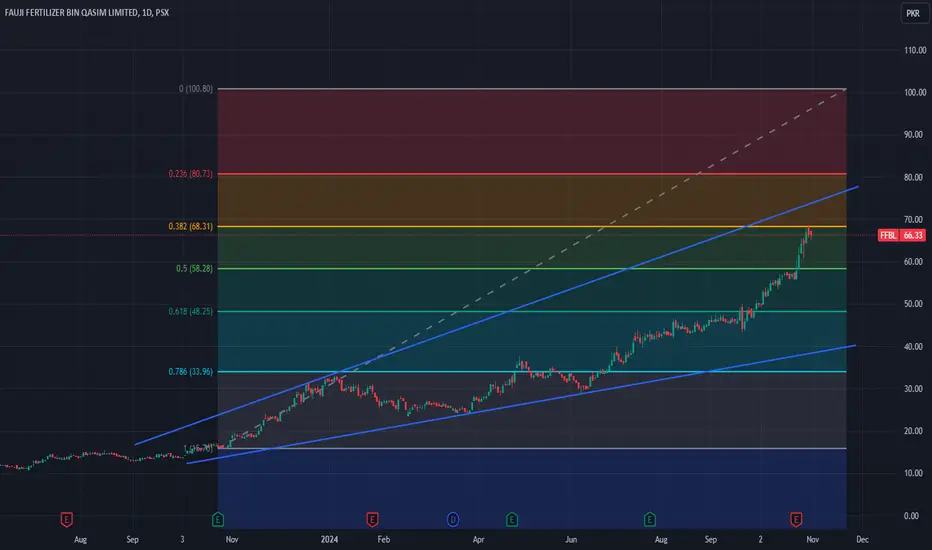The height and width of the screenshot is (550, 932).
Task: Click the blue D dividend marker
Action: tap(453, 520)
